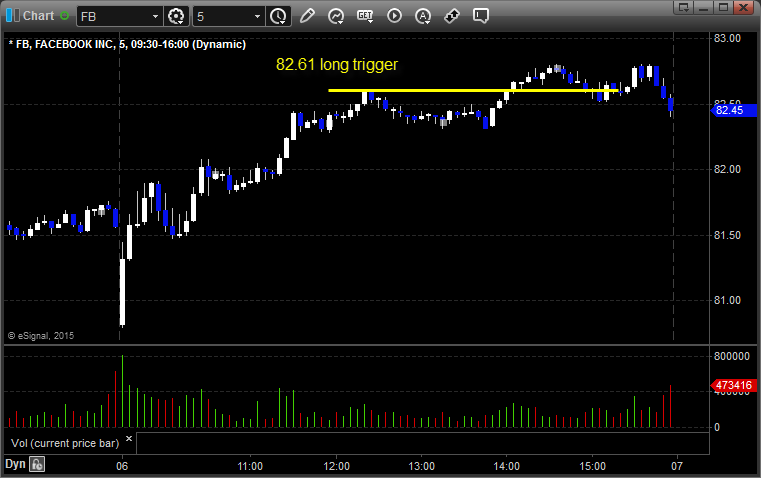Screen dimensions: 761x478
Task: Click the 13:00 time axis label
Action: 421,466
